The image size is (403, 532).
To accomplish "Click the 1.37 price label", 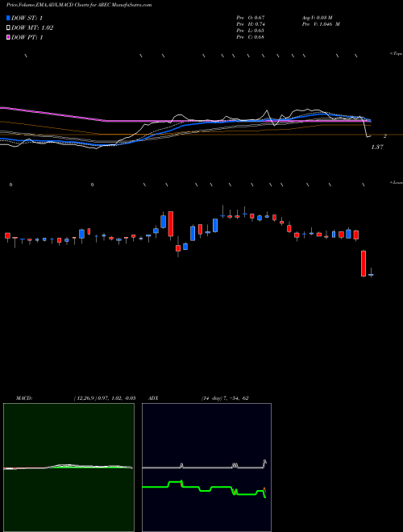I will (377, 148).
